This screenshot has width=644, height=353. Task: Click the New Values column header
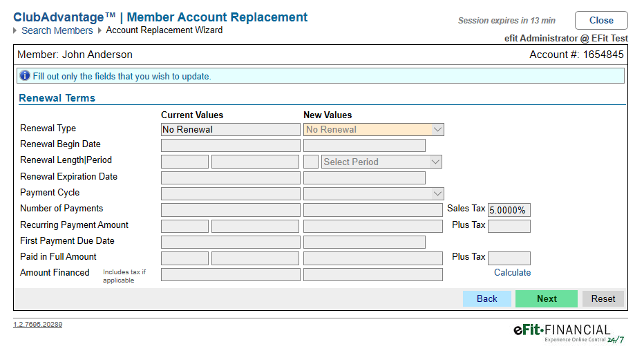[x=328, y=115]
